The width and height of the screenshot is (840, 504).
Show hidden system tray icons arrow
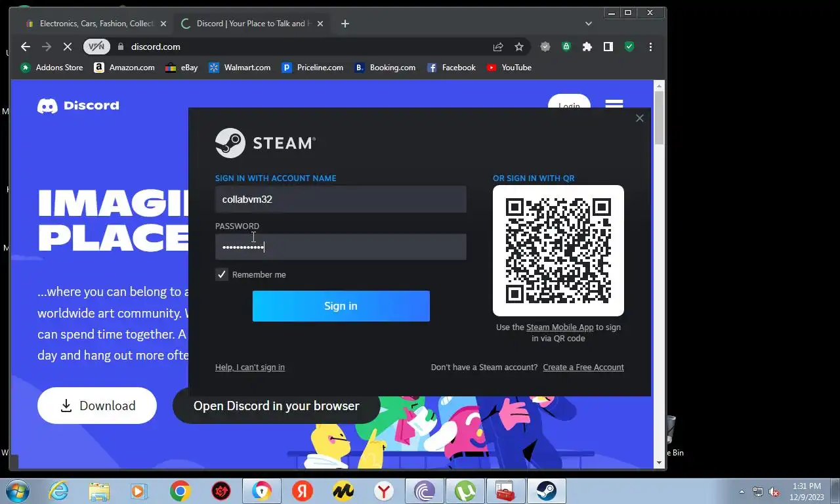[742, 492]
